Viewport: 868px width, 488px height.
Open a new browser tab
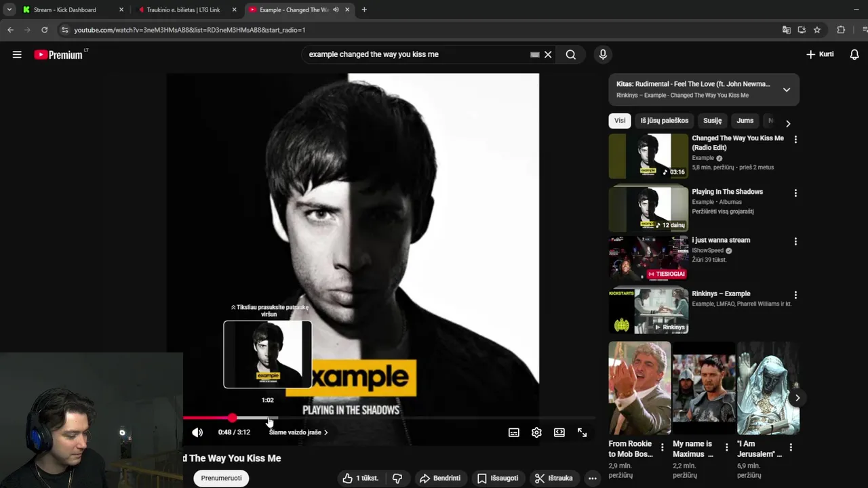(x=364, y=9)
